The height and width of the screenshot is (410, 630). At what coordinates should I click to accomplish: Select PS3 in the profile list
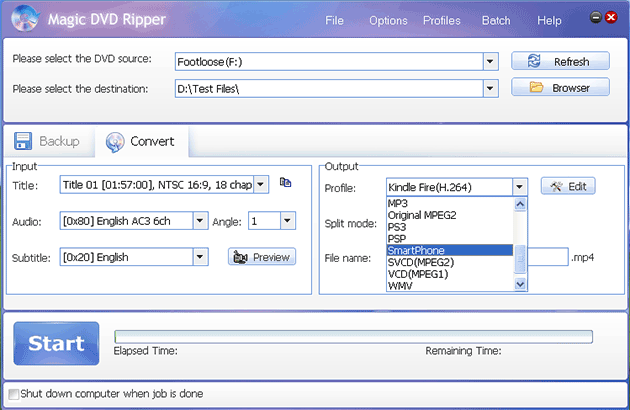pyautogui.click(x=450, y=227)
